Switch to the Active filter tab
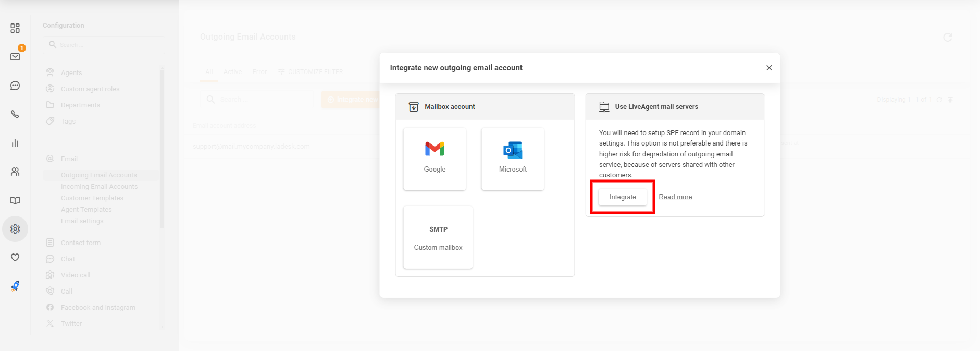The image size is (980, 351). [232, 72]
